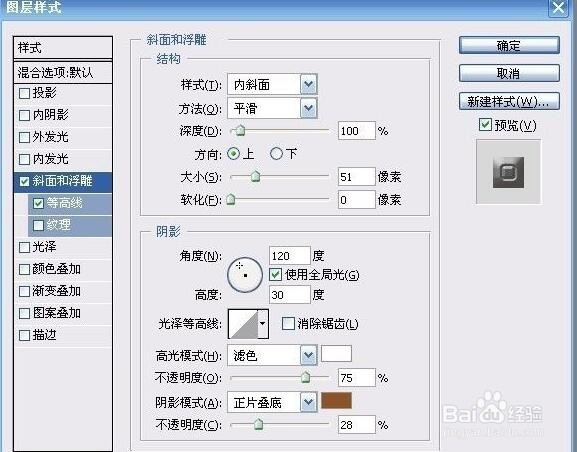Select the 纹理 sub-entry label

coord(59,225)
